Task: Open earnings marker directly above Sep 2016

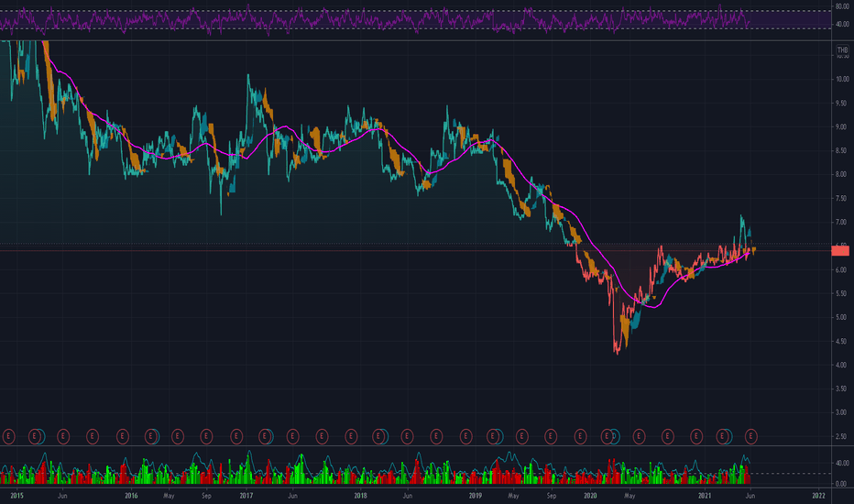Action: click(x=206, y=436)
